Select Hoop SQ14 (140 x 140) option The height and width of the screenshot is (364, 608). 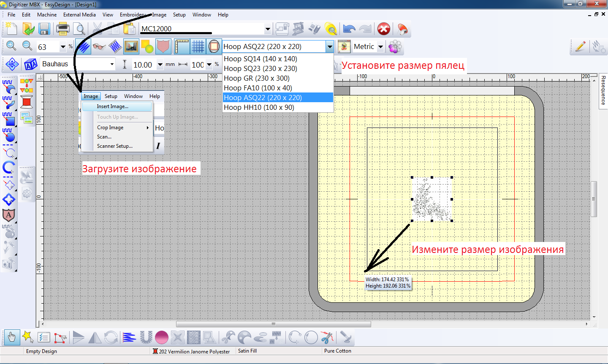coord(261,59)
